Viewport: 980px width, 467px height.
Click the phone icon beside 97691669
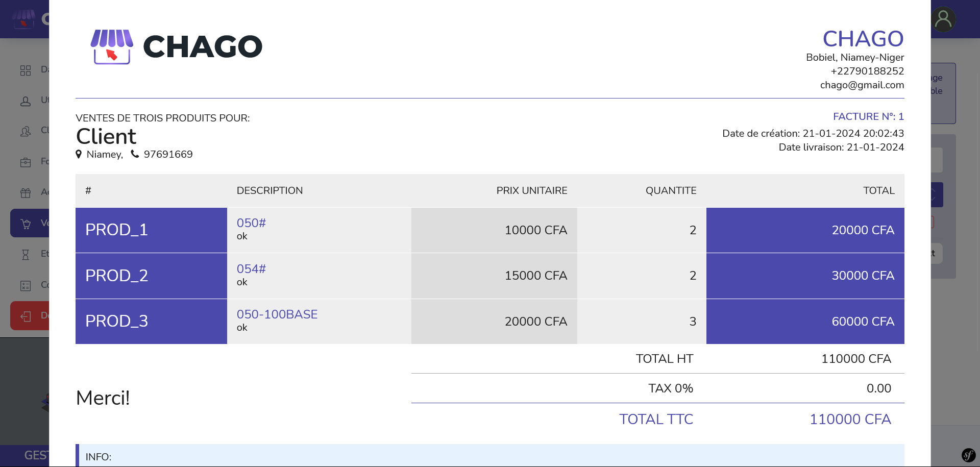point(135,154)
